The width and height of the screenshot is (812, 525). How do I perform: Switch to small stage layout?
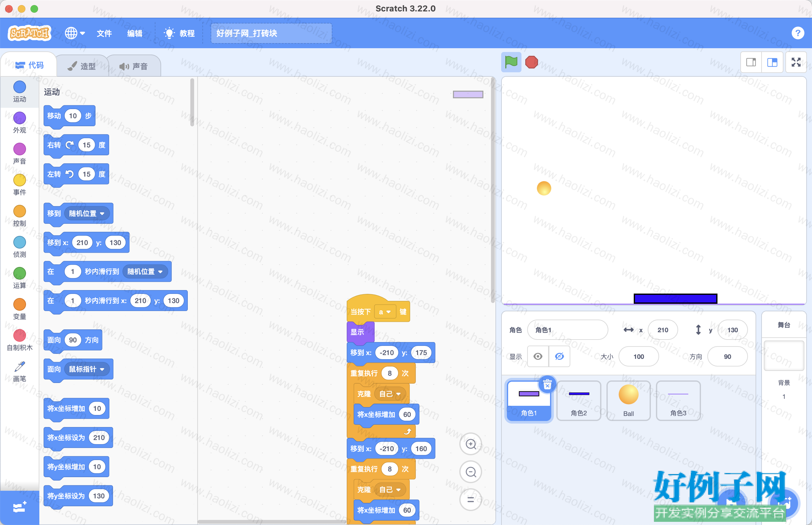coord(751,62)
